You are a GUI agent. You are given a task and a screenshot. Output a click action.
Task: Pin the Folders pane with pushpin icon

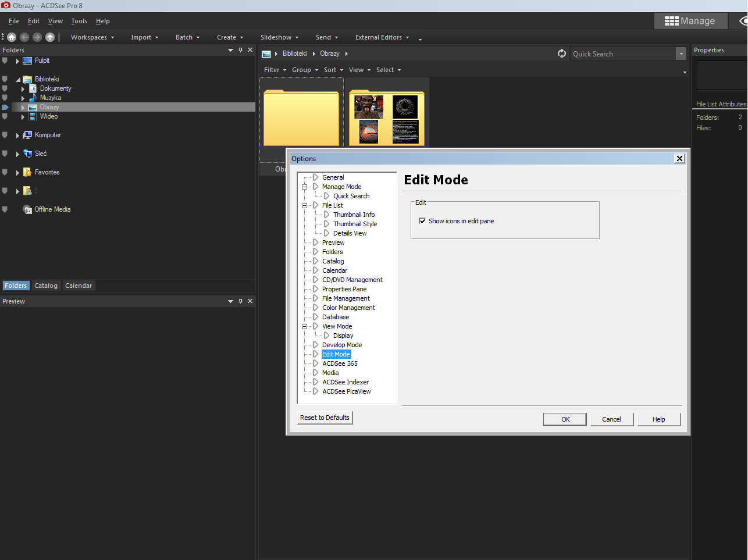(240, 50)
